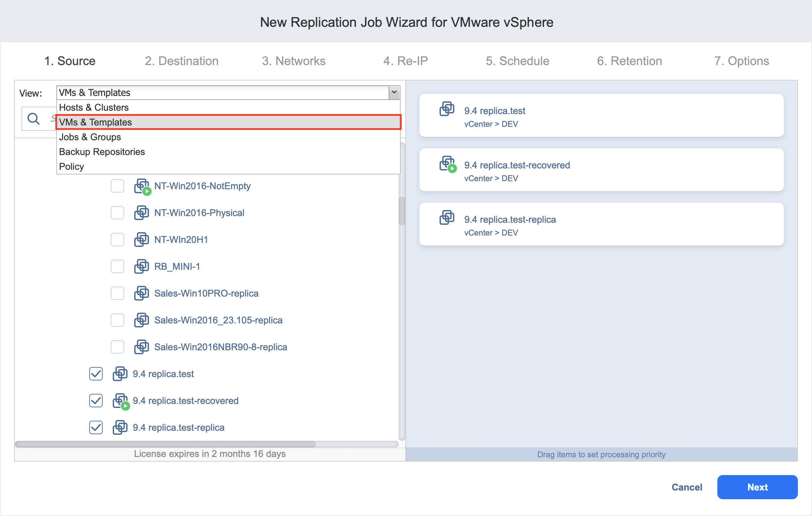Image resolution: width=812 pixels, height=516 pixels.
Task: Go to the 6. Retention step
Action: pos(629,61)
